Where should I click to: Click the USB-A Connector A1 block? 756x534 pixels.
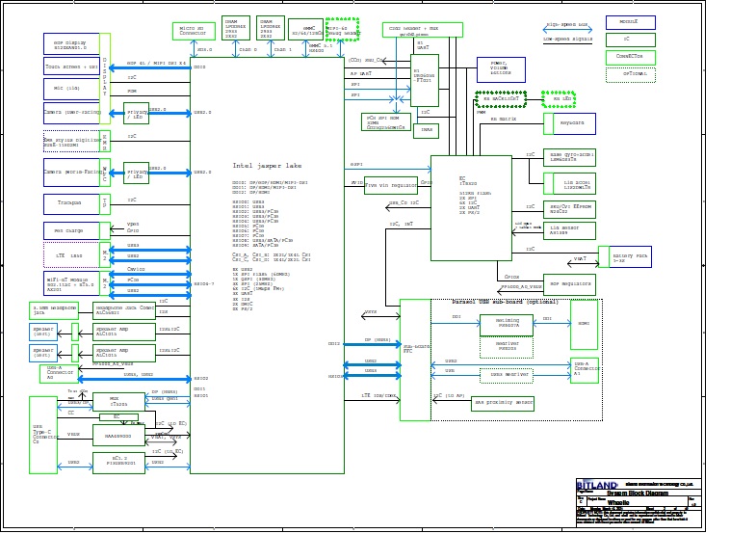click(584, 370)
